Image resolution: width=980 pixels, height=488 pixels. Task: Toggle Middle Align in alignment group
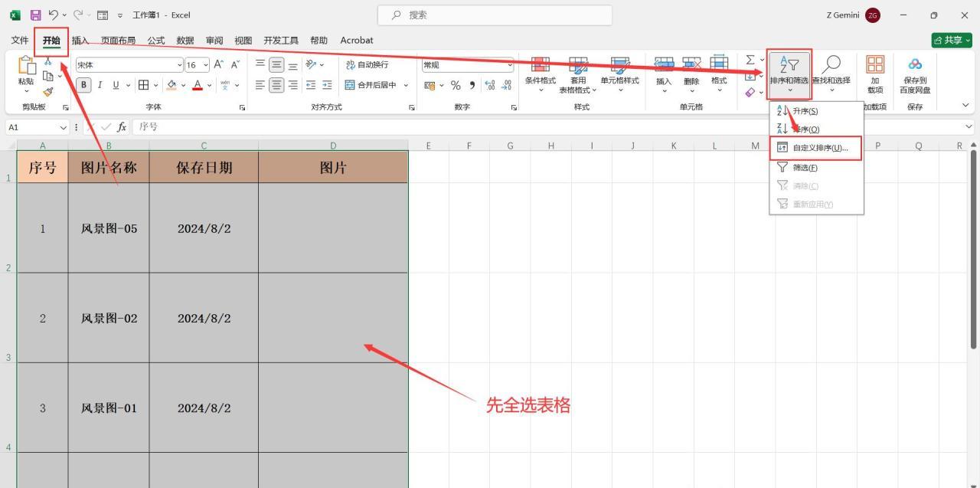[276, 65]
